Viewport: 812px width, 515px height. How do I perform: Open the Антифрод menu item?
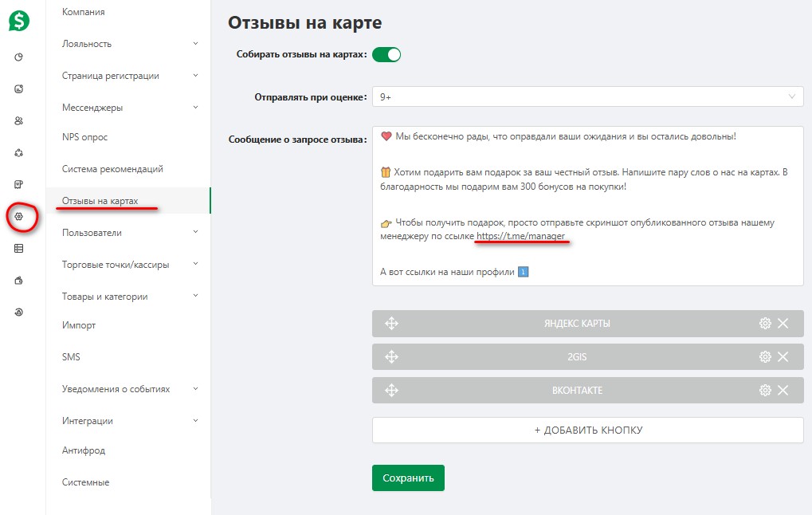(x=84, y=450)
